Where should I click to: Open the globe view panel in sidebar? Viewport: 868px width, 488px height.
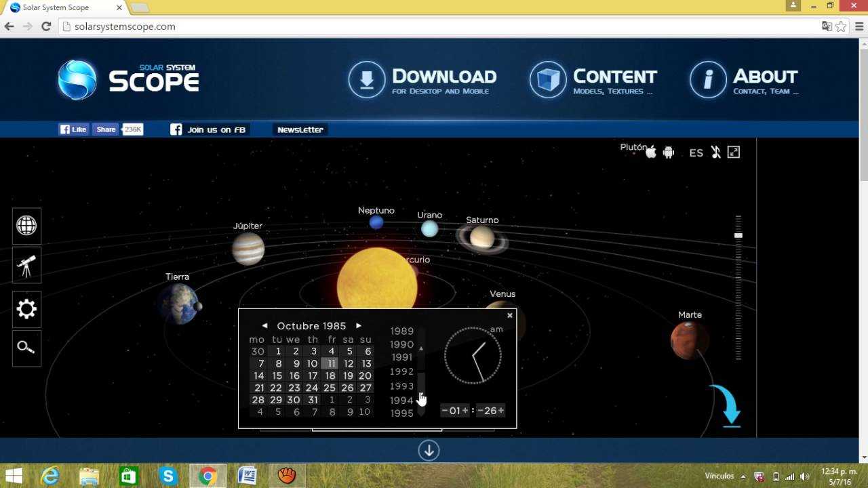pyautogui.click(x=26, y=226)
